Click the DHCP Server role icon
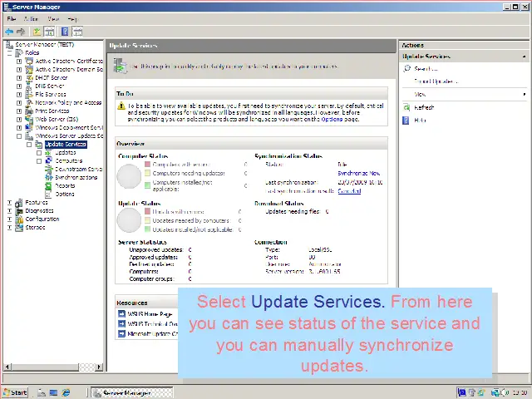The image size is (532, 399). [30, 77]
